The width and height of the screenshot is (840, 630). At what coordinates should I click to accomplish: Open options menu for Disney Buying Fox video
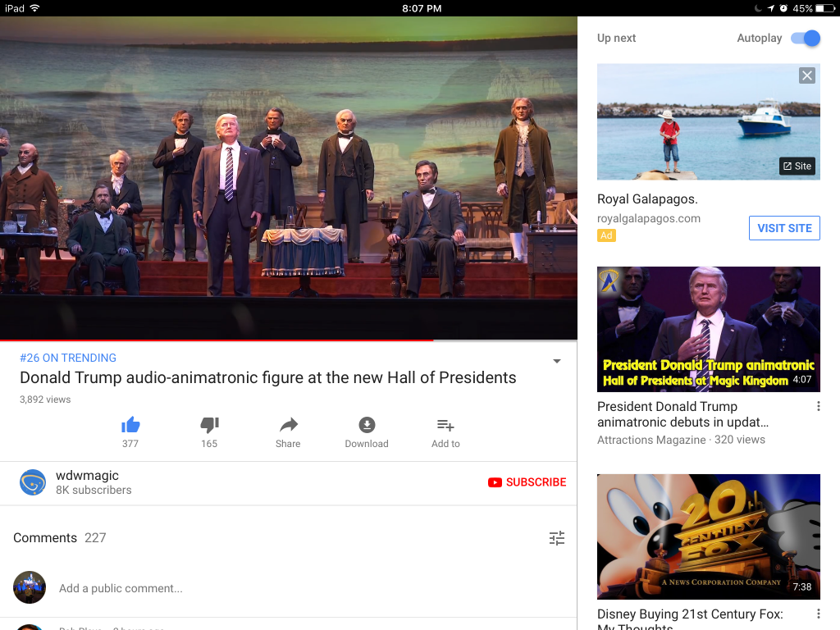[x=818, y=614]
